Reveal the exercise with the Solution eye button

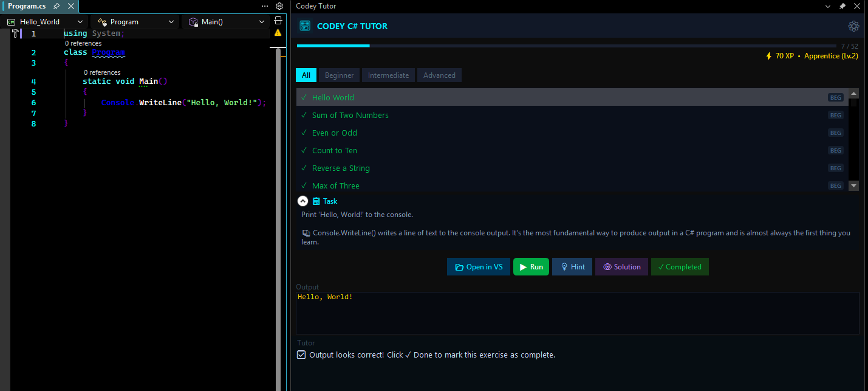[621, 267]
